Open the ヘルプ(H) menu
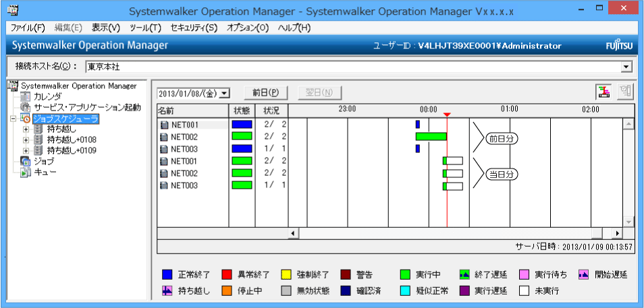 tap(294, 28)
